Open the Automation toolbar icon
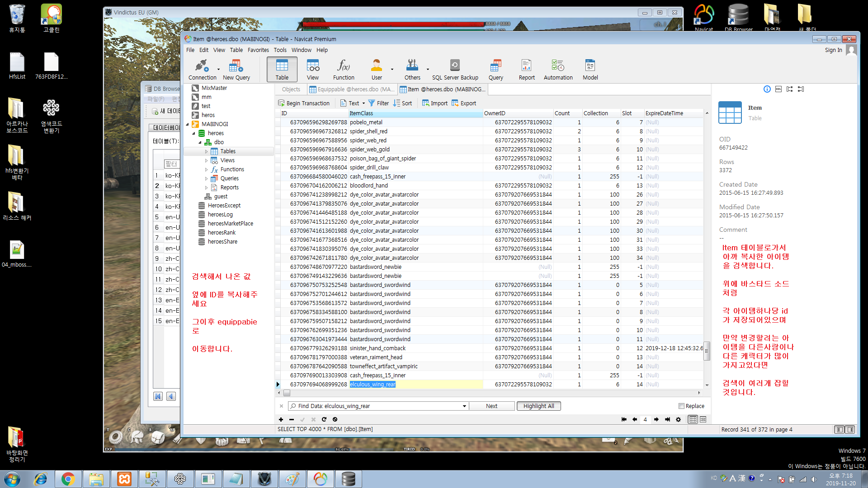This screenshot has height=488, width=868. 558,69
